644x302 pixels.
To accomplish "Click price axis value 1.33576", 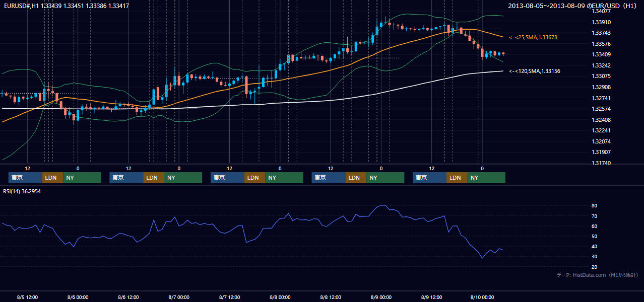I will pos(601,44).
